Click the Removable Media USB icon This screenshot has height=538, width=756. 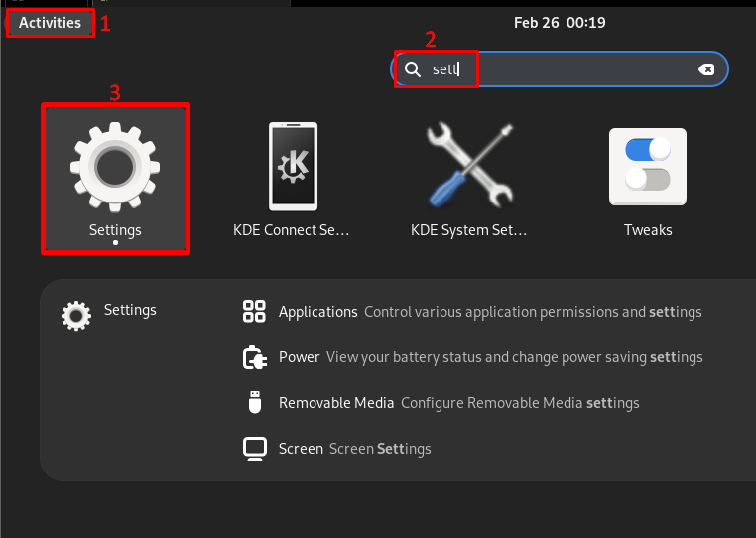pos(255,402)
